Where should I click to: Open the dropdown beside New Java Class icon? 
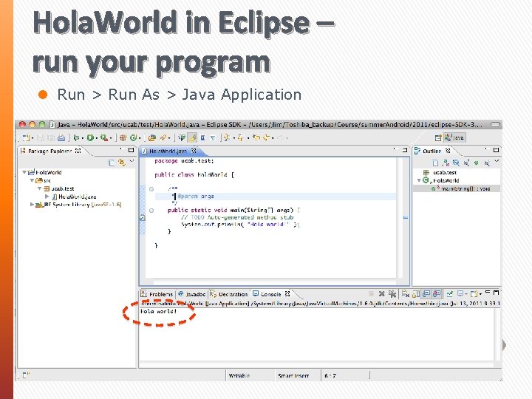click(x=140, y=138)
